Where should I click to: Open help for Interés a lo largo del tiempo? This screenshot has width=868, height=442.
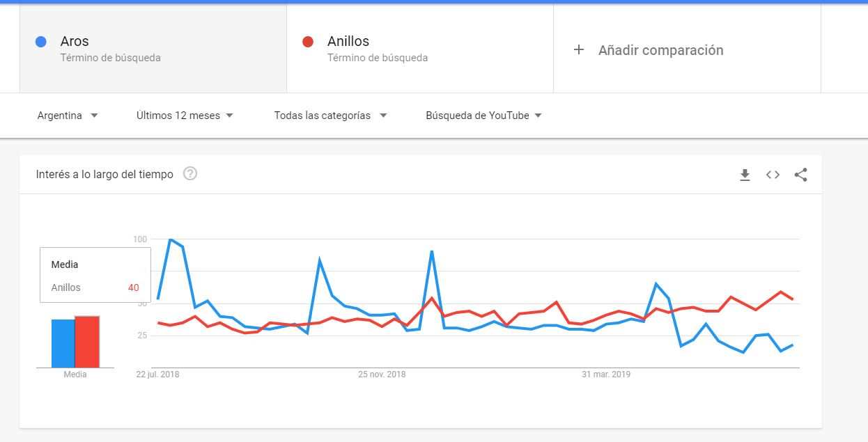click(x=189, y=174)
